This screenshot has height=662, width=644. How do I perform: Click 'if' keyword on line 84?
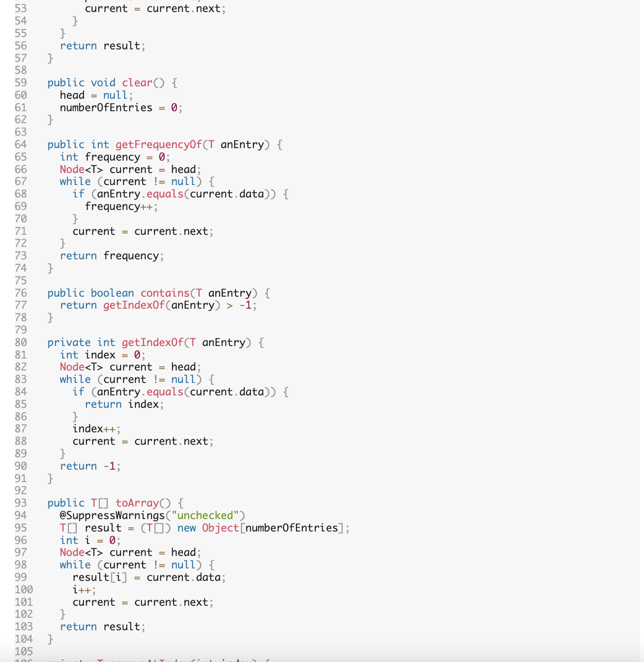tap(79, 392)
